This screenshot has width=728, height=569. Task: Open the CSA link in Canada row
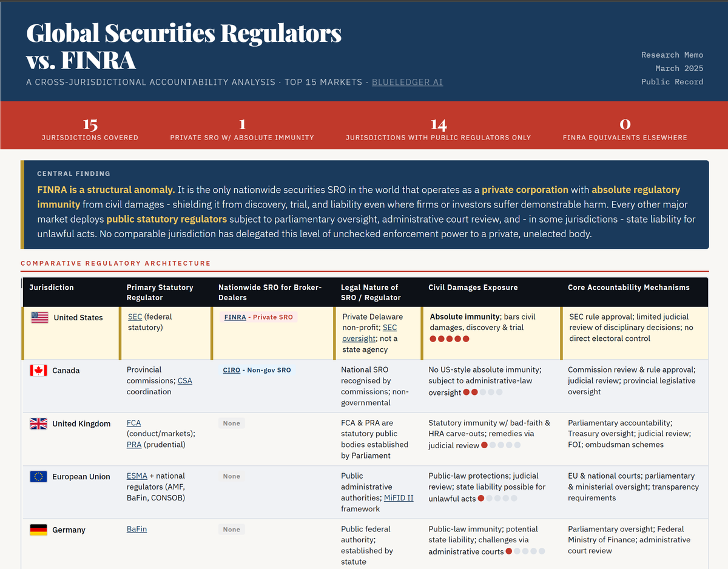(x=185, y=380)
